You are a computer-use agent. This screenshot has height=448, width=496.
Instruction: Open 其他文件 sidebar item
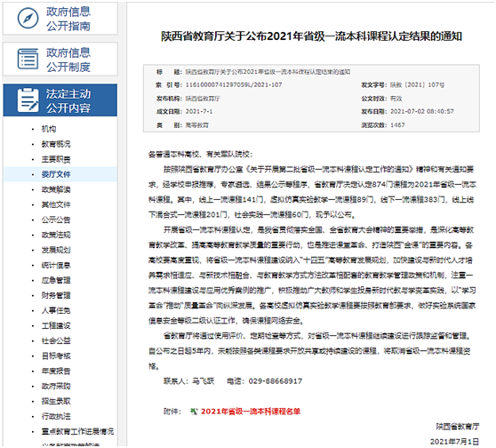[x=56, y=204]
